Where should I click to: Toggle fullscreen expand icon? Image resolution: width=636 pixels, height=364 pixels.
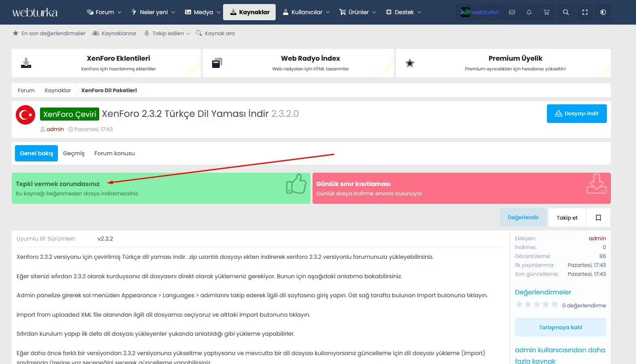(x=585, y=12)
